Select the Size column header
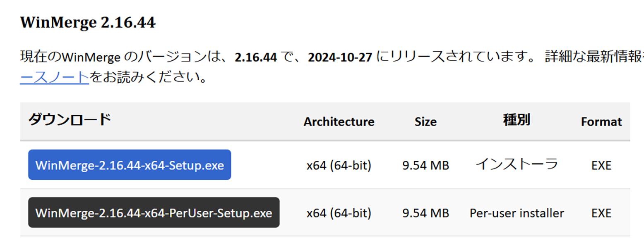 click(425, 122)
